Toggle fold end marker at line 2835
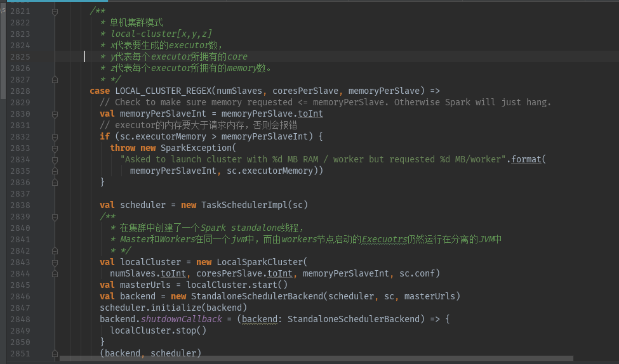The width and height of the screenshot is (619, 364). [55, 171]
